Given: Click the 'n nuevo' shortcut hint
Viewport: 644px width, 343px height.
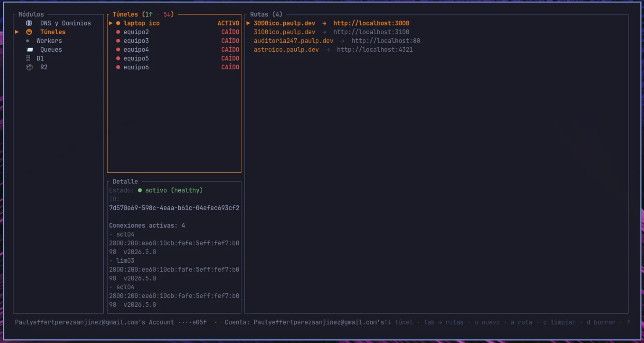Looking at the screenshot, I should [487, 322].
